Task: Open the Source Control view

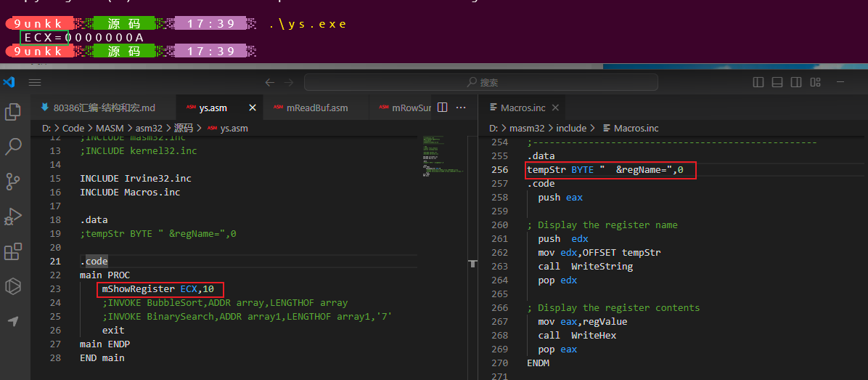Action: pyautogui.click(x=13, y=181)
